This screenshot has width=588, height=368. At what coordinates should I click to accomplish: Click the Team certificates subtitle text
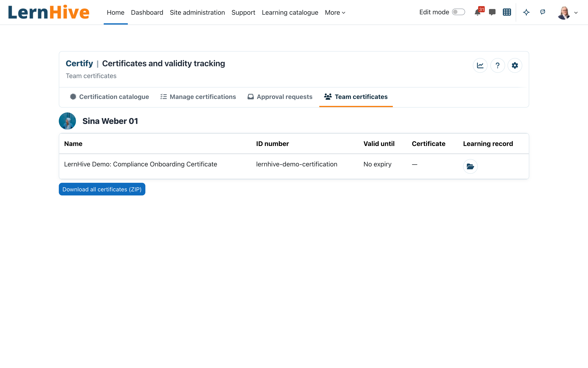[x=91, y=76]
